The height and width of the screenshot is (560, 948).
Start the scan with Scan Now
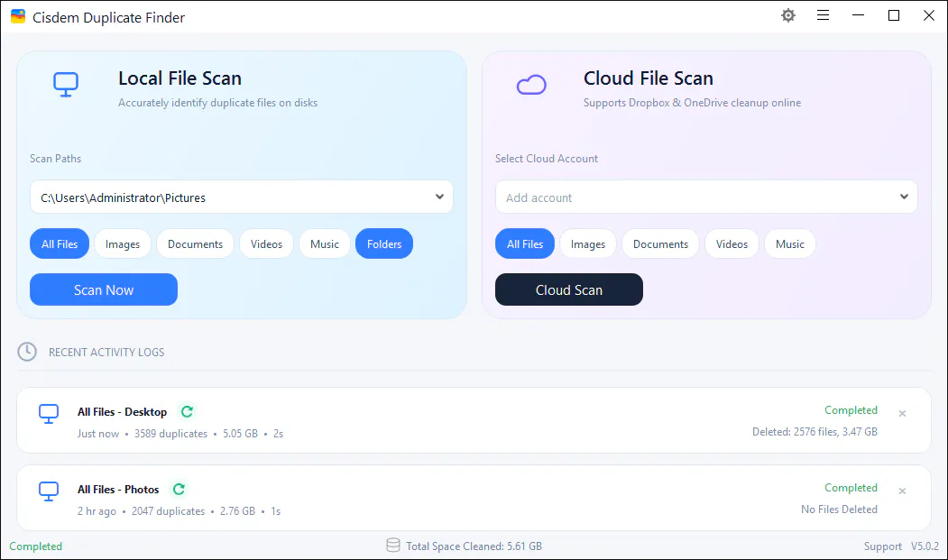pyautogui.click(x=104, y=289)
